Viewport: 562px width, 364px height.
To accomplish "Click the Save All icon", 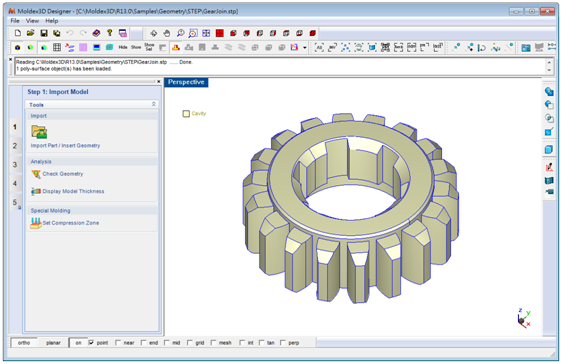I will pos(57,33).
